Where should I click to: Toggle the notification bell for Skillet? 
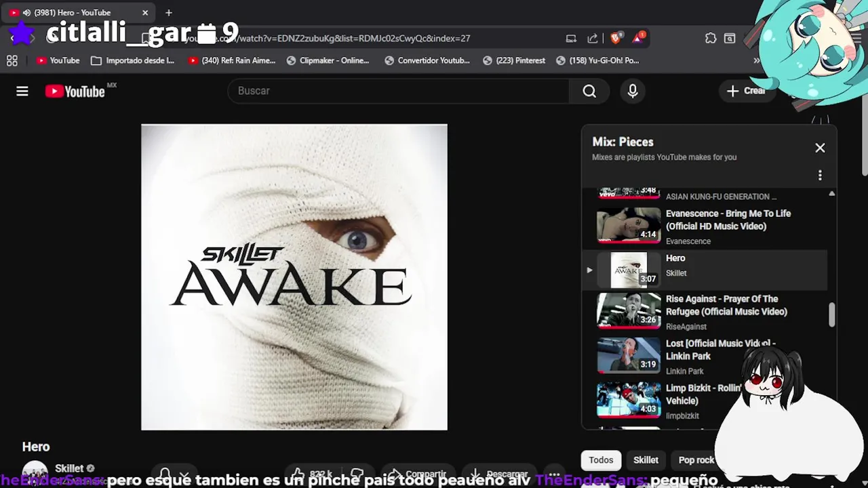tap(165, 474)
